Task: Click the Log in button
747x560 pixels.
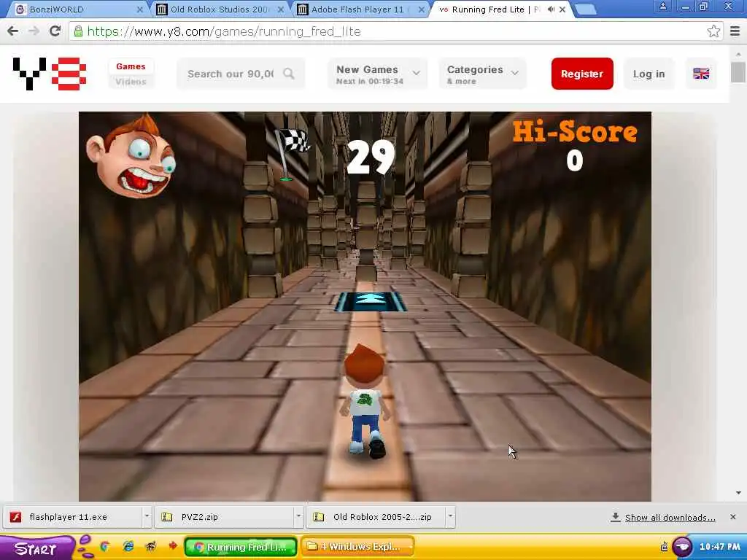Action: point(649,74)
